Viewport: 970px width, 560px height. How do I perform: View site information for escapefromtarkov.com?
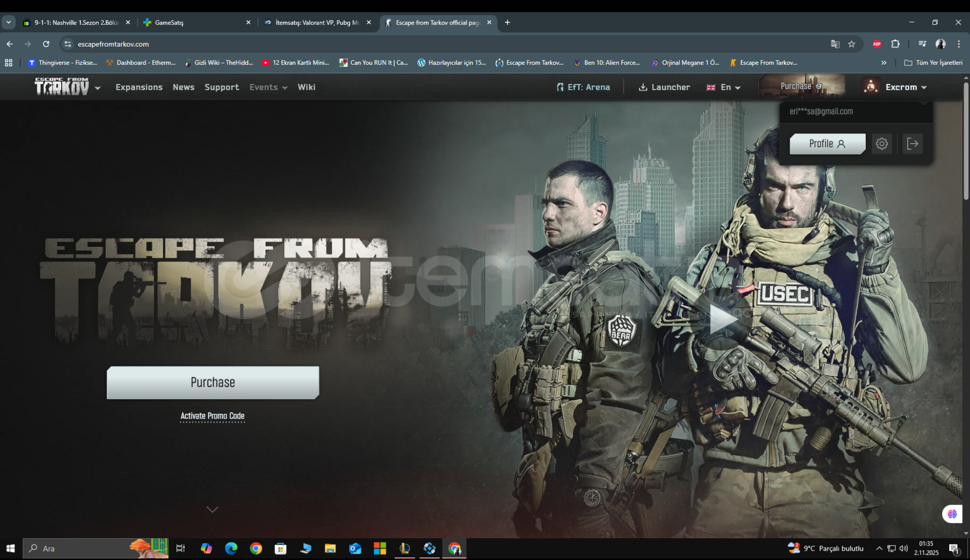point(67,44)
